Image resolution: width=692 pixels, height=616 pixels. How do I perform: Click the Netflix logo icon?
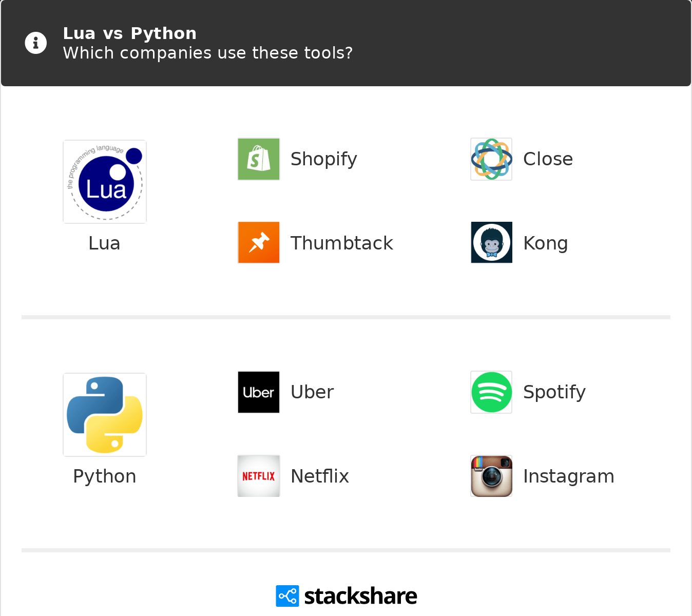259,476
